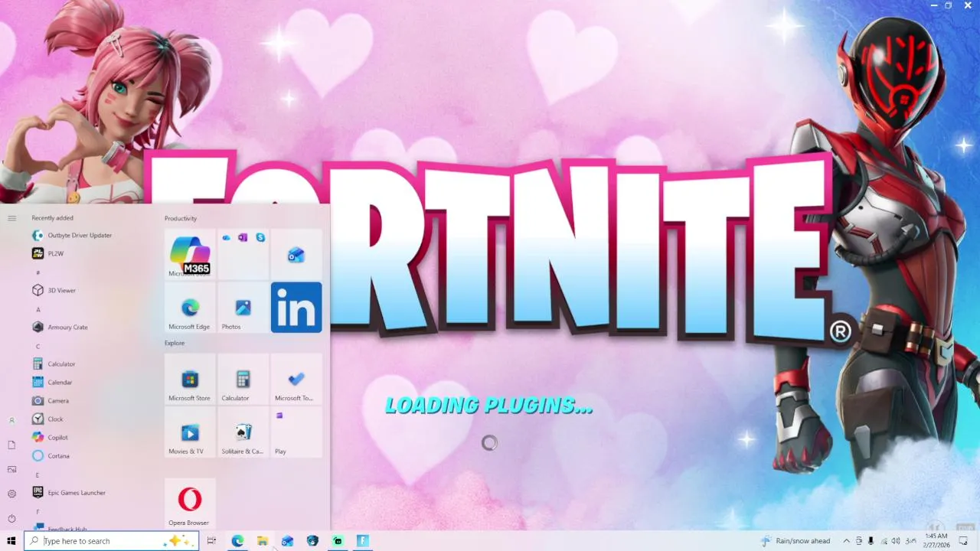The width and height of the screenshot is (980, 551).
Task: Open the Microsoft Edge tile
Action: 190,308
